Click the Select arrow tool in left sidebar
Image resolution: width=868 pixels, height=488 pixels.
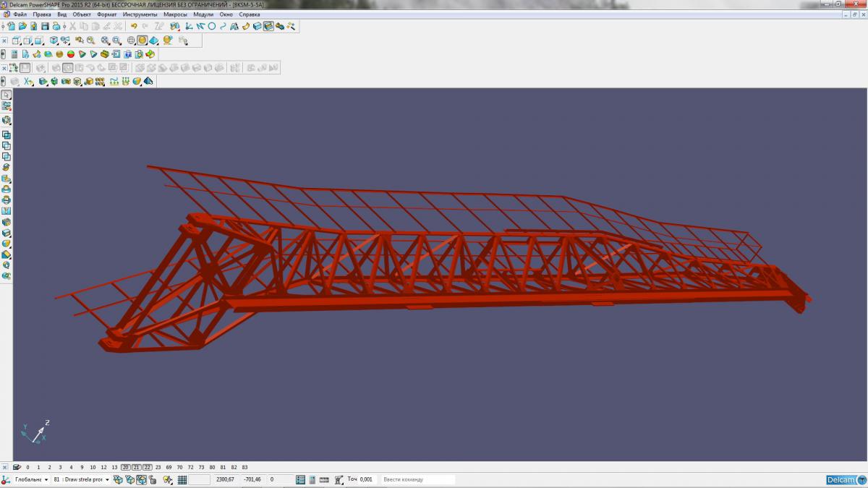[7, 95]
